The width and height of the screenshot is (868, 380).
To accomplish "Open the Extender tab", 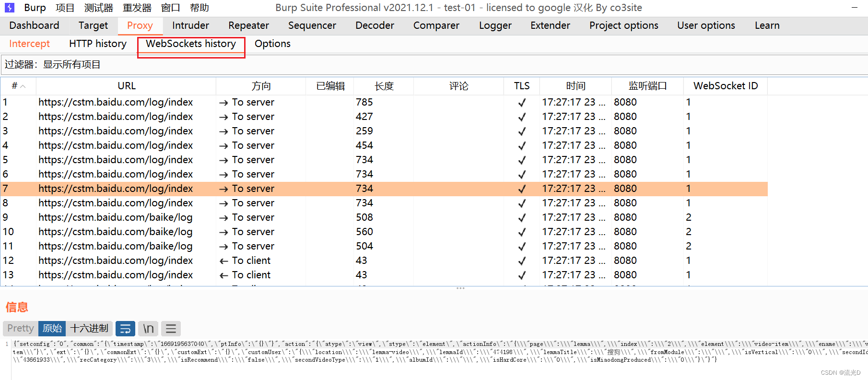I will pos(550,25).
